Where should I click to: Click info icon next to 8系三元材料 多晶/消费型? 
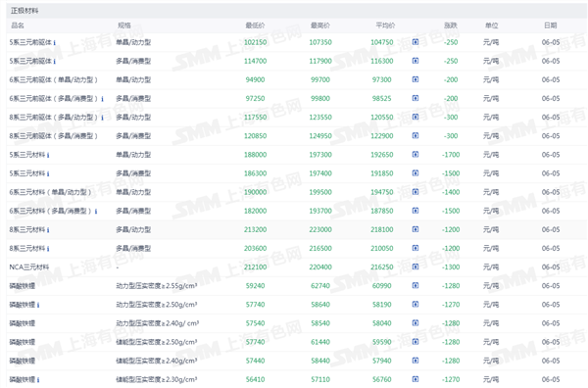pos(48,249)
